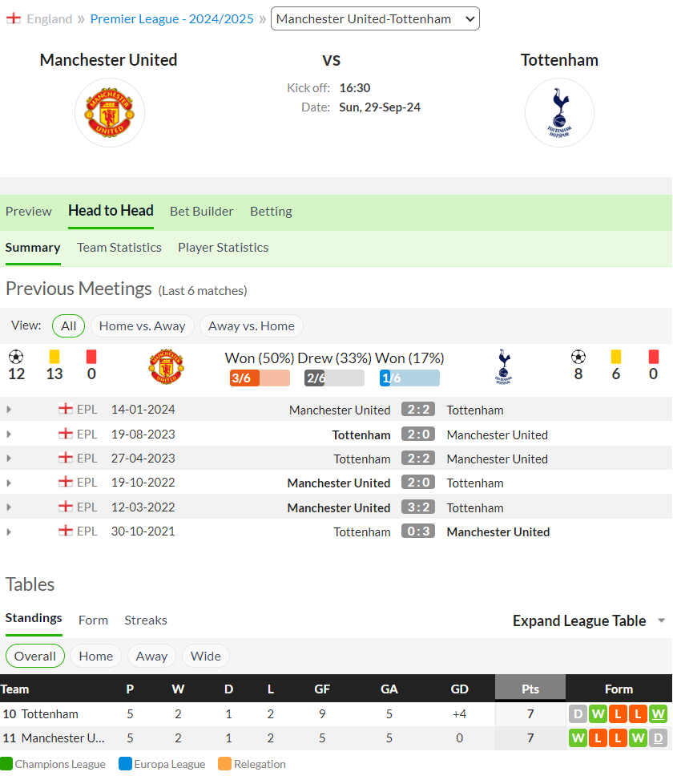Click the football goals icon above 12

(x=16, y=357)
